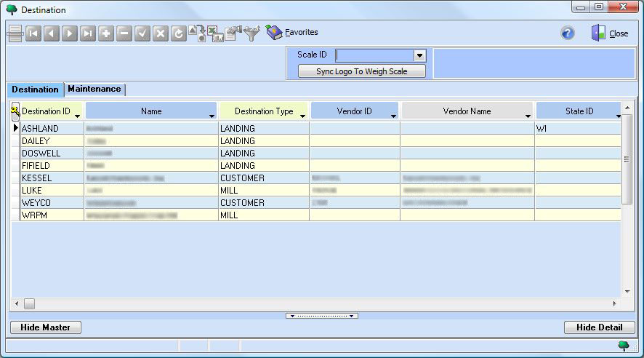Select the KESSEL destination row
This screenshot has height=358, width=644.
(37, 178)
